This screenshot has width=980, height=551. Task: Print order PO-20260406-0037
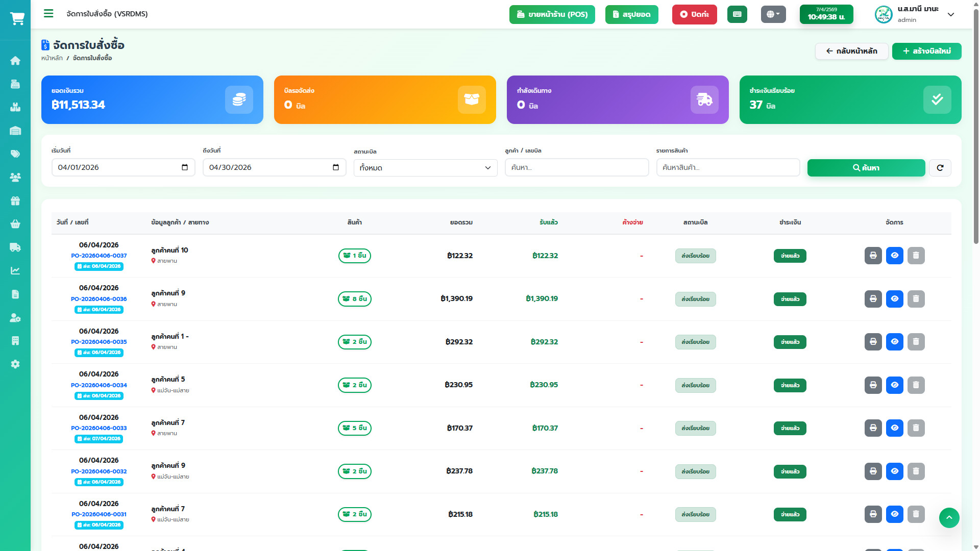tap(873, 256)
